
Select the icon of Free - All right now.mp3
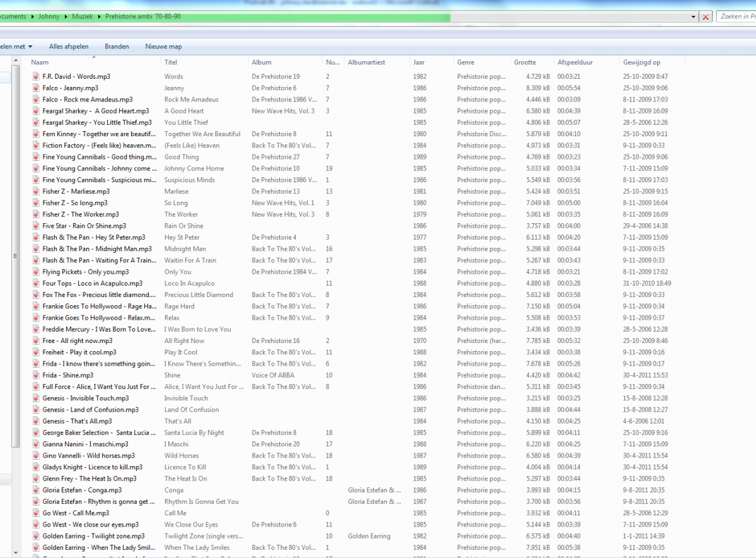pyautogui.click(x=37, y=340)
